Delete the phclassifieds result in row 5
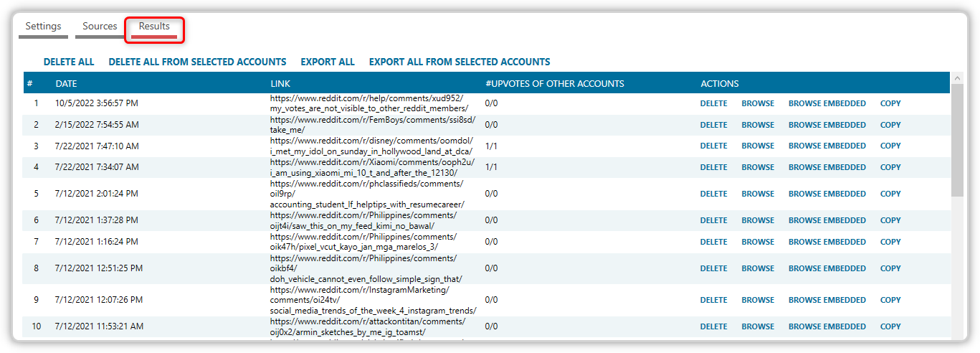This screenshot has height=353, width=980. 713,194
